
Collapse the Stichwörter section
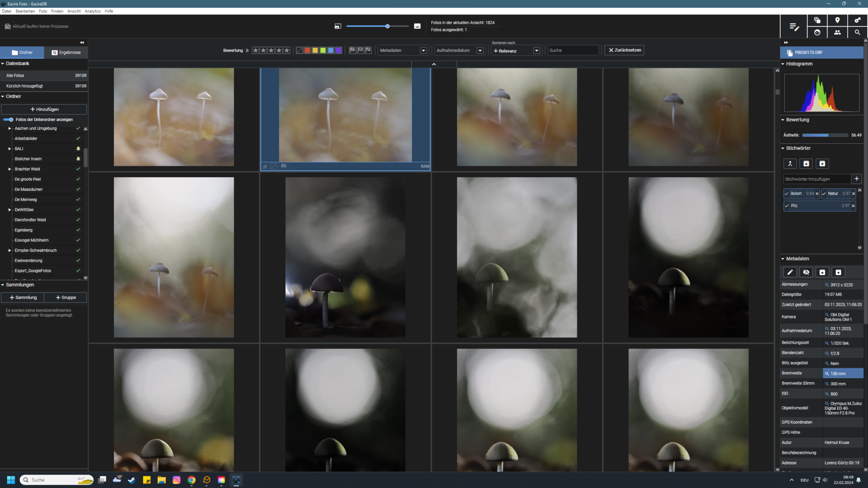pyautogui.click(x=783, y=148)
